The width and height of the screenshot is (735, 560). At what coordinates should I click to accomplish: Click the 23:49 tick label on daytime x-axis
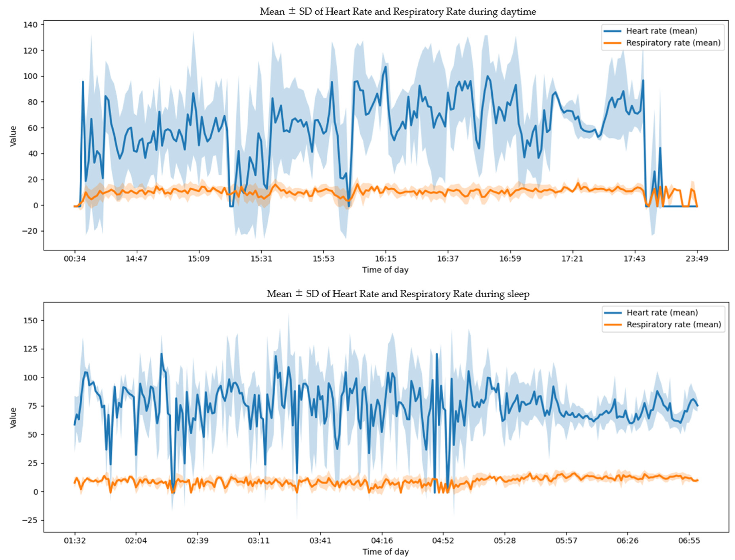[697, 259]
